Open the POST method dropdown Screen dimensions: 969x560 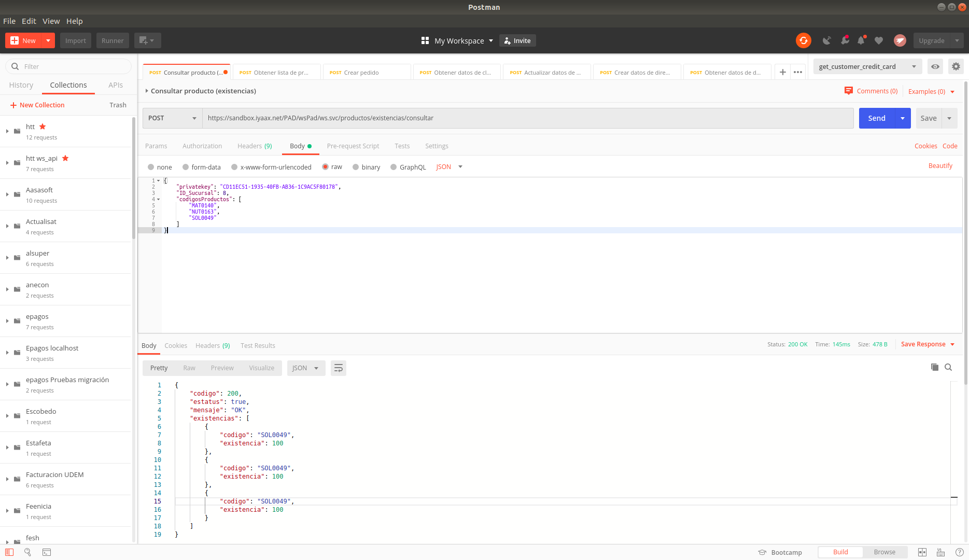pyautogui.click(x=172, y=118)
